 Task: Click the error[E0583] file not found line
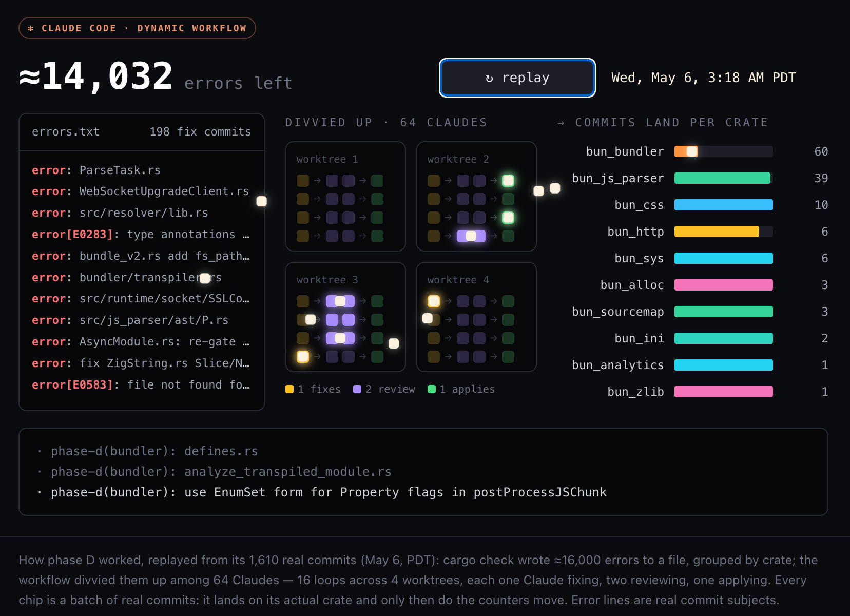(x=140, y=385)
